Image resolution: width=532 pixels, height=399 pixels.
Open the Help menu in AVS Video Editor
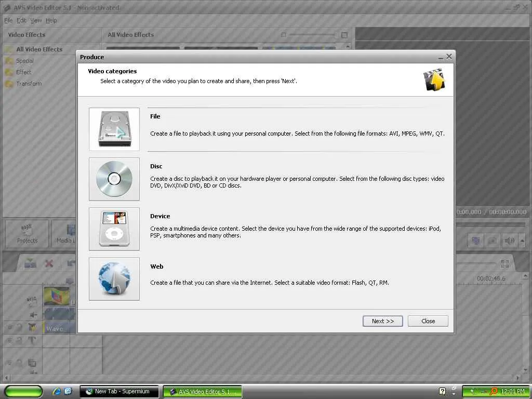point(51,20)
